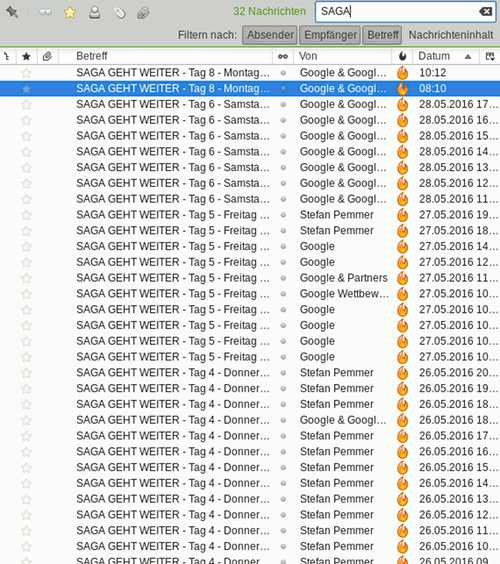
Task: Click the thread column header icon
Action: pyautogui.click(x=7, y=56)
